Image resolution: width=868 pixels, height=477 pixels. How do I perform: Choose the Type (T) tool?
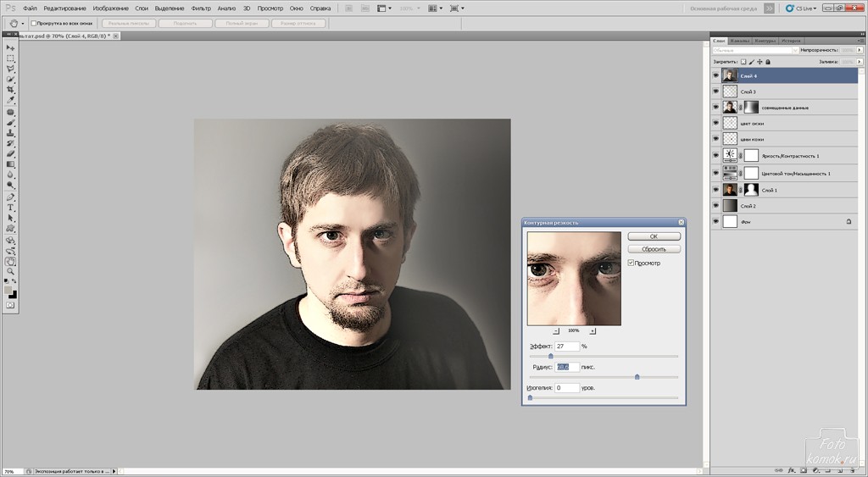[11, 208]
